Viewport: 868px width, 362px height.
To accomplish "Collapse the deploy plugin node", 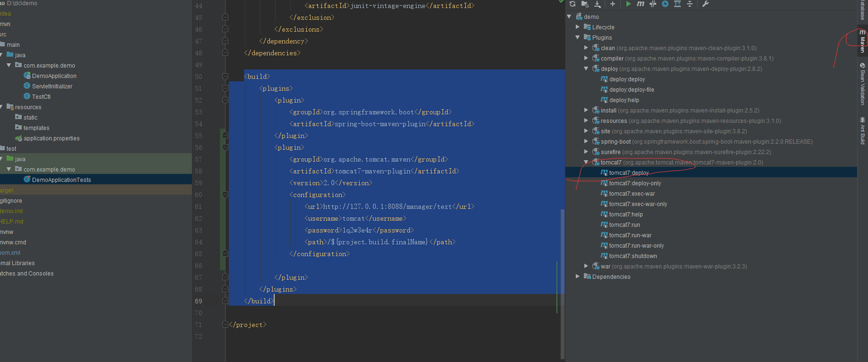I will click(586, 69).
